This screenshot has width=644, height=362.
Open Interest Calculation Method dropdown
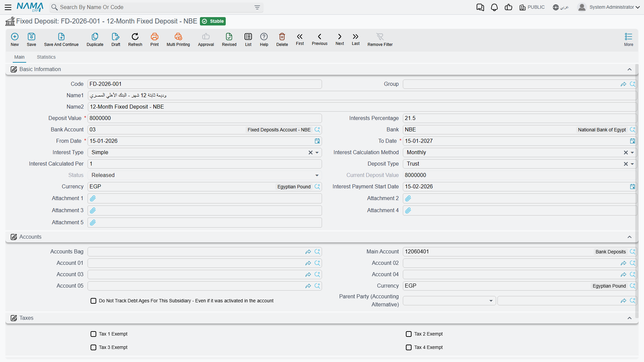coord(632,153)
